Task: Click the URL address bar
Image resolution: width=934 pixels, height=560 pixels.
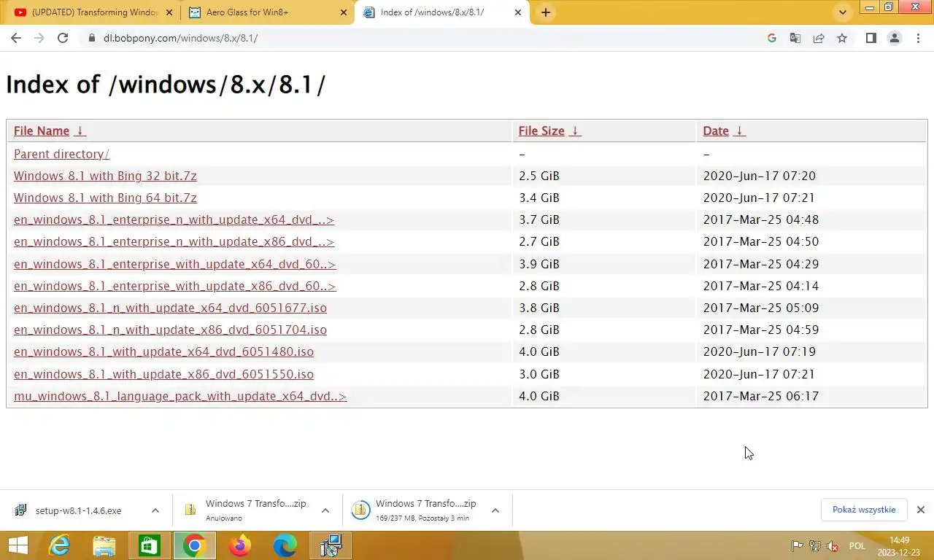Action: [431, 38]
